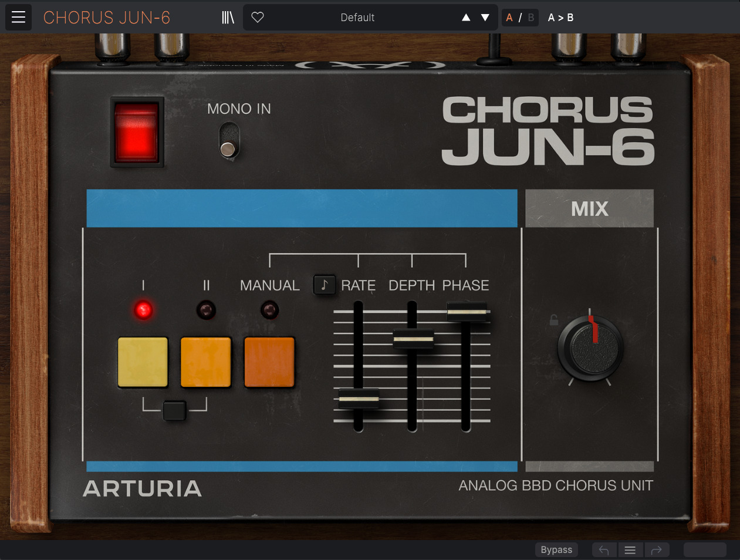Open the hamburger main menu

(x=18, y=17)
